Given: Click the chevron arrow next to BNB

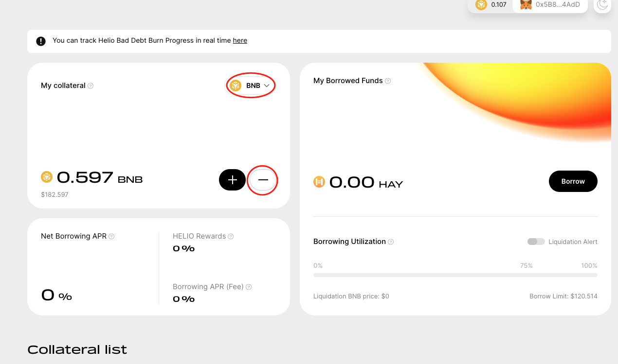Looking at the screenshot, I should click(267, 86).
